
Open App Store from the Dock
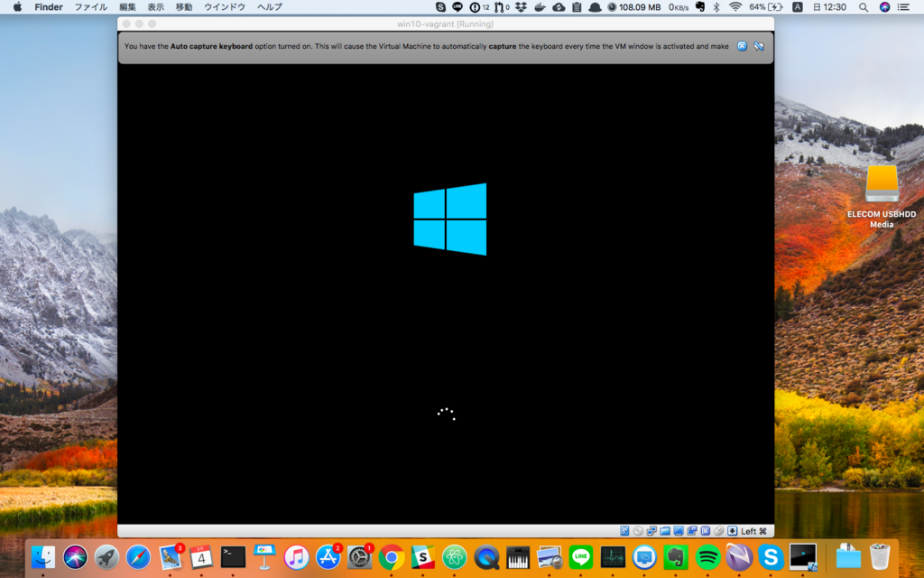click(328, 556)
